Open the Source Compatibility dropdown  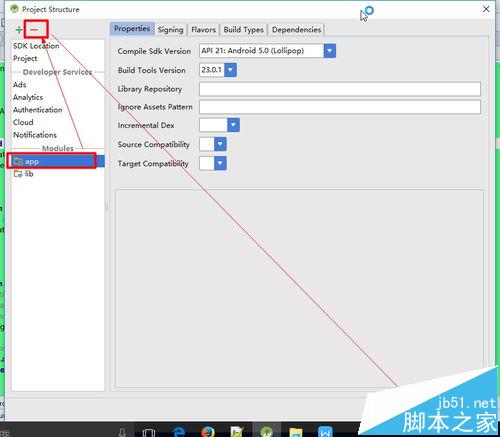[x=220, y=144]
